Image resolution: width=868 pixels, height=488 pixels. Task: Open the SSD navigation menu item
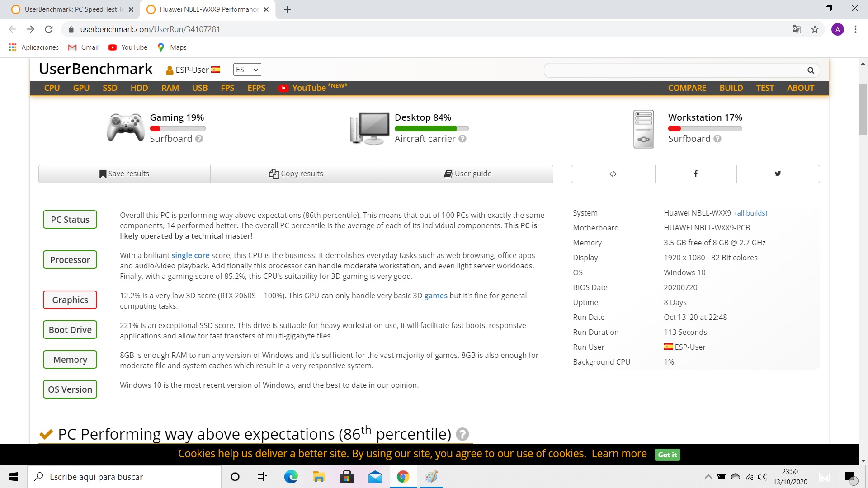pos(110,88)
